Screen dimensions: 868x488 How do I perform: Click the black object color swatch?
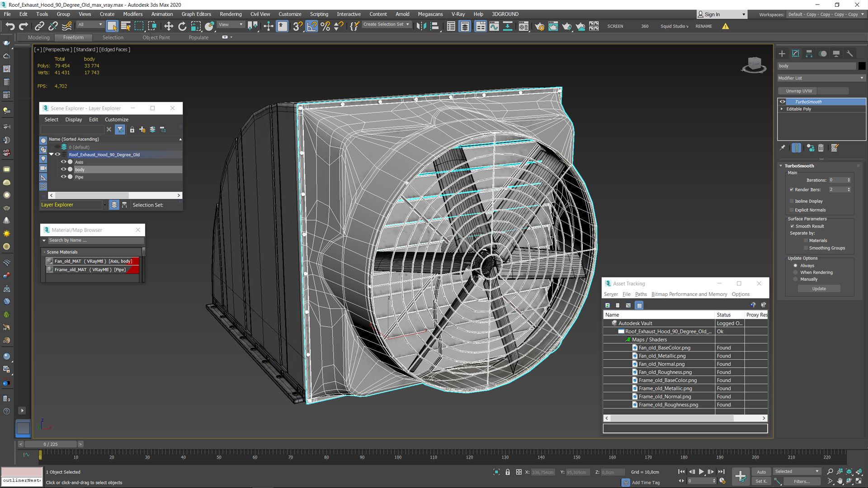(x=862, y=66)
